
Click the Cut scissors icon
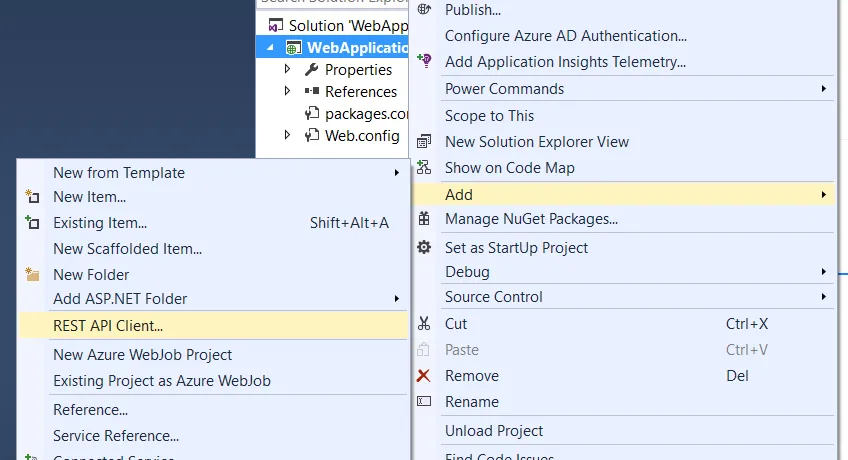[424, 324]
